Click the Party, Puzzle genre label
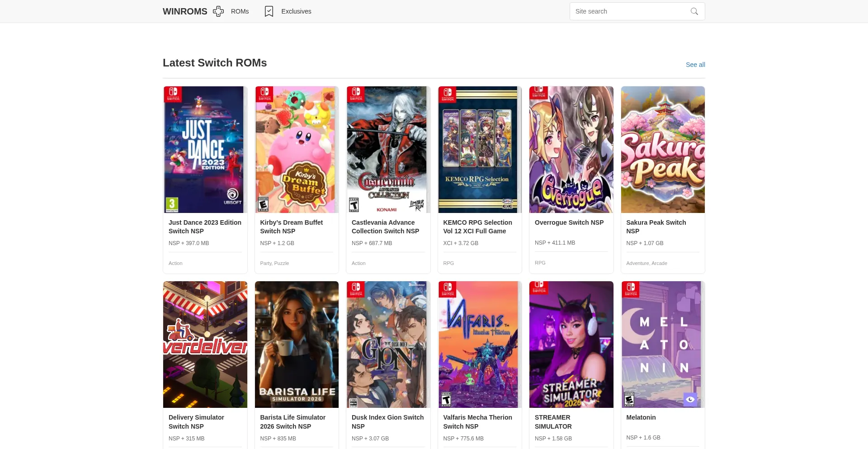The height and width of the screenshot is (449, 868). pyautogui.click(x=274, y=263)
